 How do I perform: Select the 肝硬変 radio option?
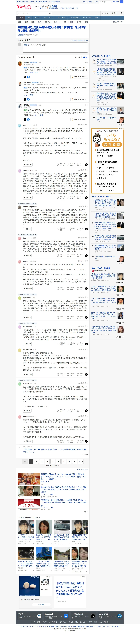coord(97,172)
